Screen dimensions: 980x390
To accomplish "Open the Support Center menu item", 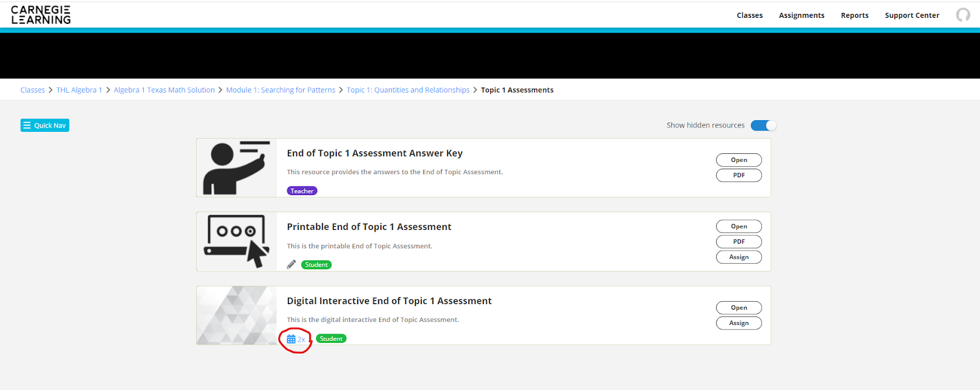I will [x=912, y=15].
